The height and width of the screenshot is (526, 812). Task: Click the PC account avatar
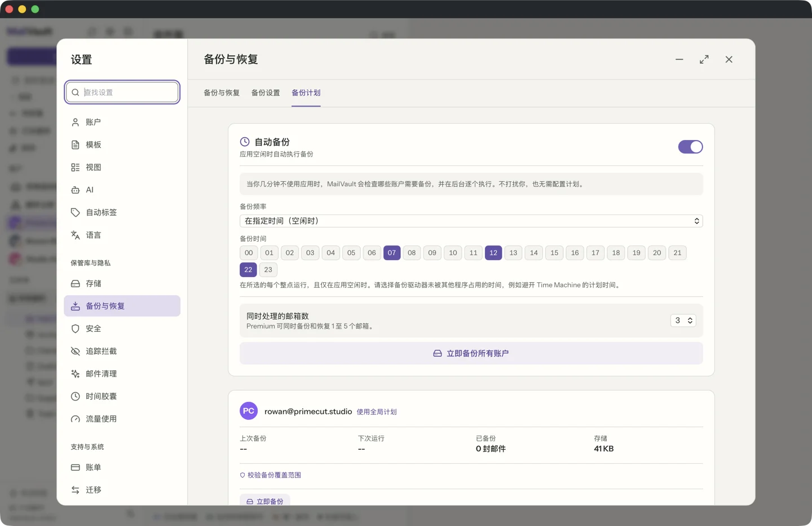coord(249,411)
